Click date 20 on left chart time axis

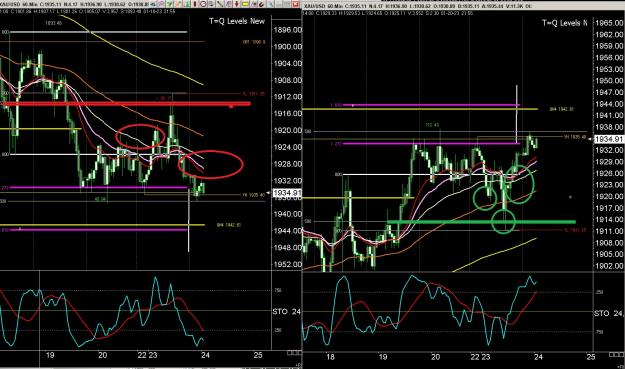102,355
